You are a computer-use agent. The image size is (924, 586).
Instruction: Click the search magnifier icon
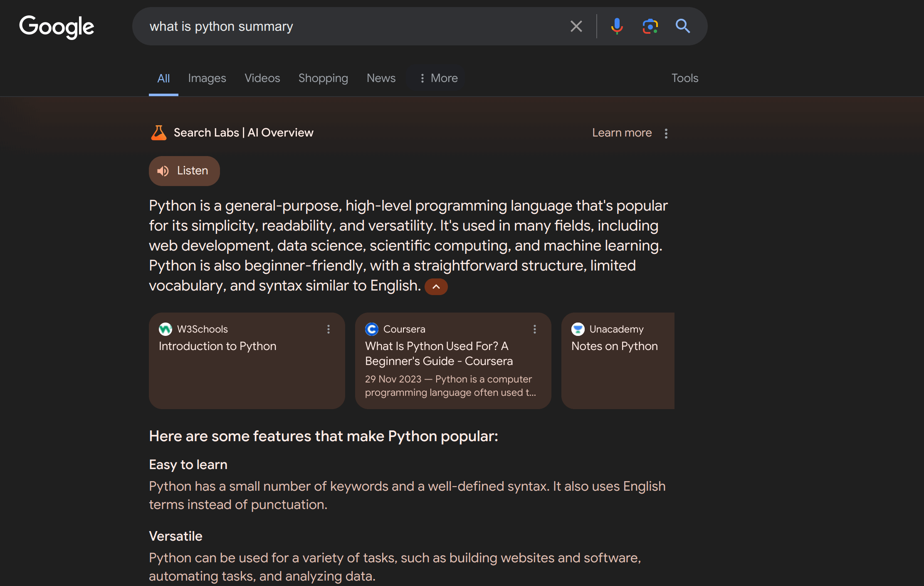682,26
